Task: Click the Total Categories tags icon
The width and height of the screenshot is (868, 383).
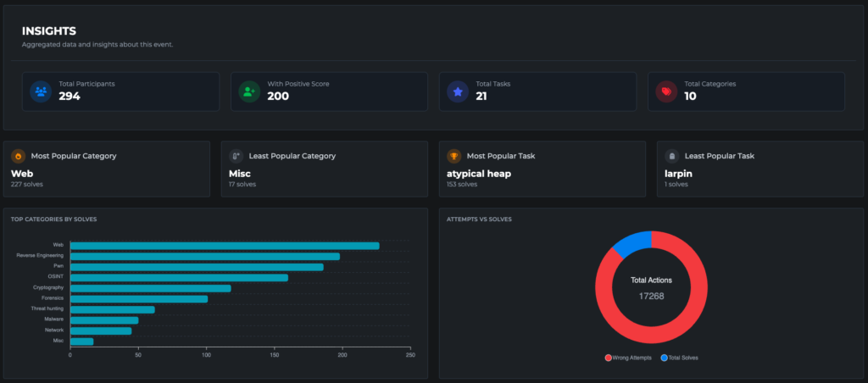Action: (666, 92)
